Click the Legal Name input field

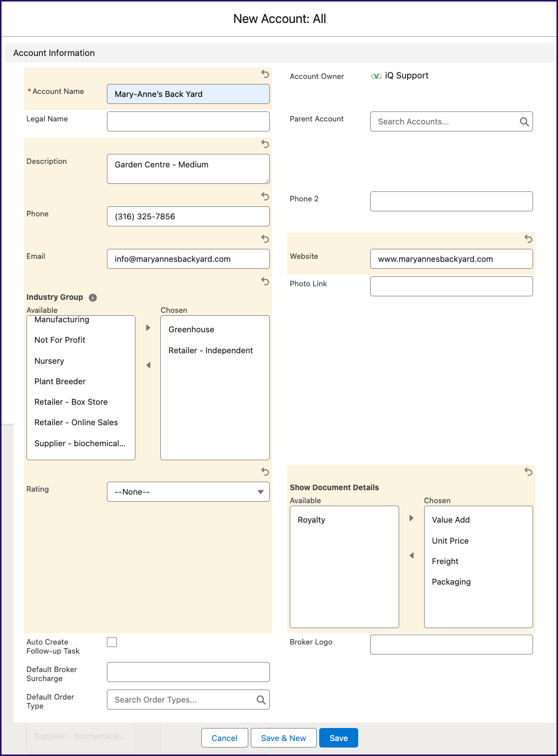point(188,121)
